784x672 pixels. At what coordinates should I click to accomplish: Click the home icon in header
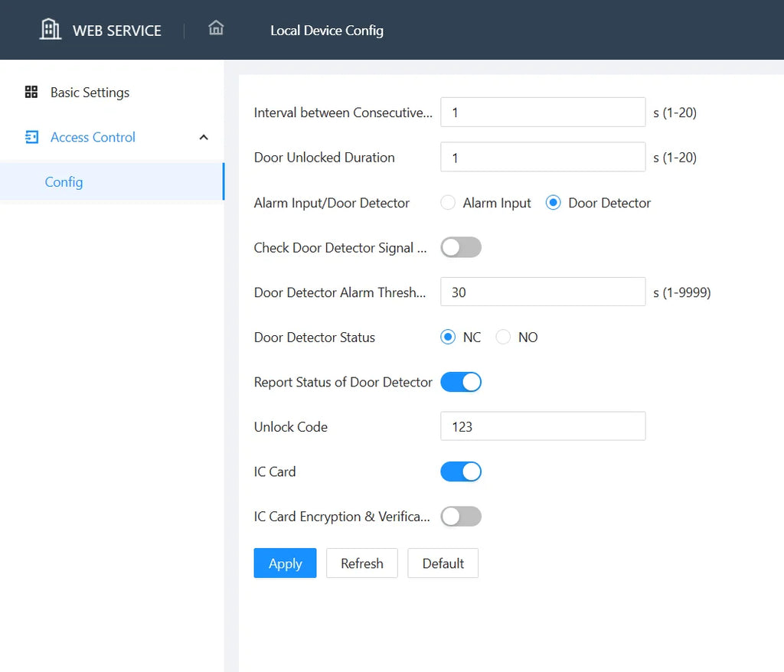point(216,28)
